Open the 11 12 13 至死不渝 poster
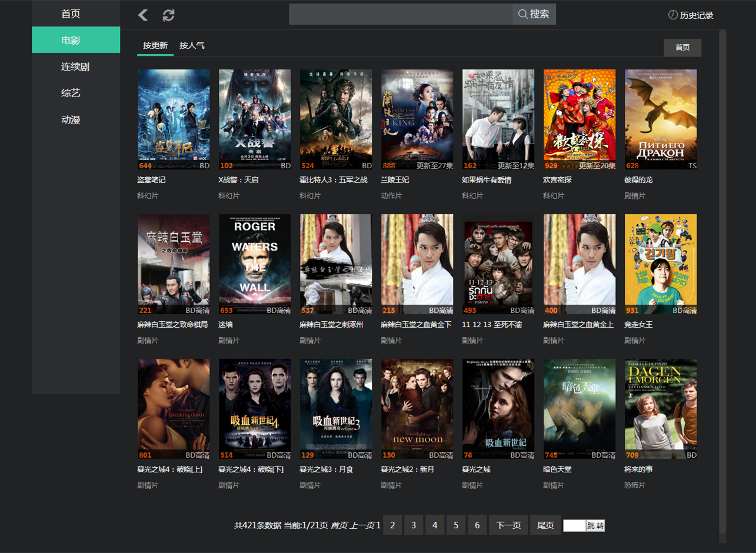Image resolution: width=756 pixels, height=553 pixels. 498,264
